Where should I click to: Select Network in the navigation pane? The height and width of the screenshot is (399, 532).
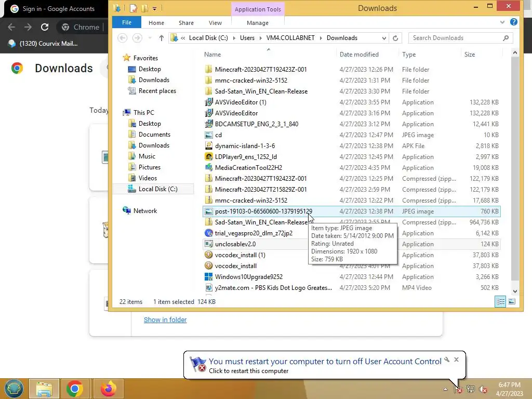click(x=145, y=211)
